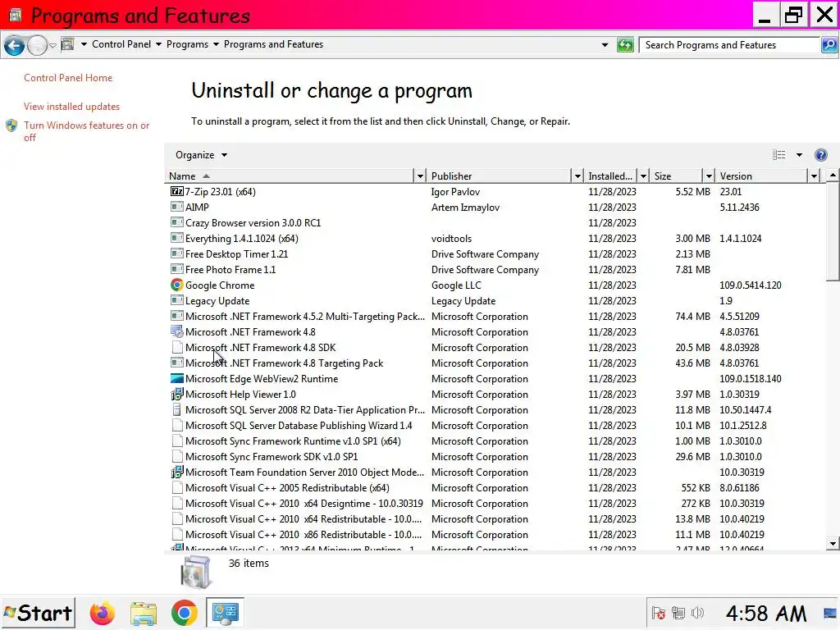Open the Publisher column filter dropdown
This screenshot has height=630, width=840.
pyautogui.click(x=577, y=176)
